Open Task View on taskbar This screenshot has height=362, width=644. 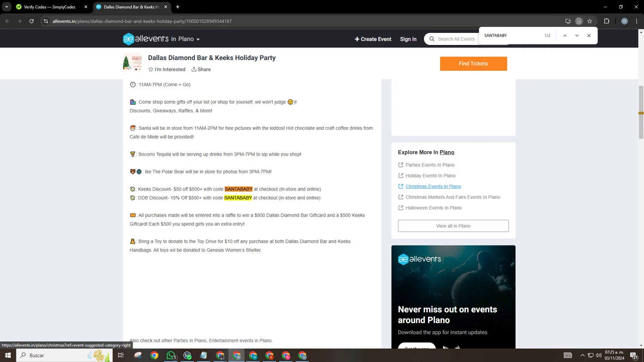121,355
